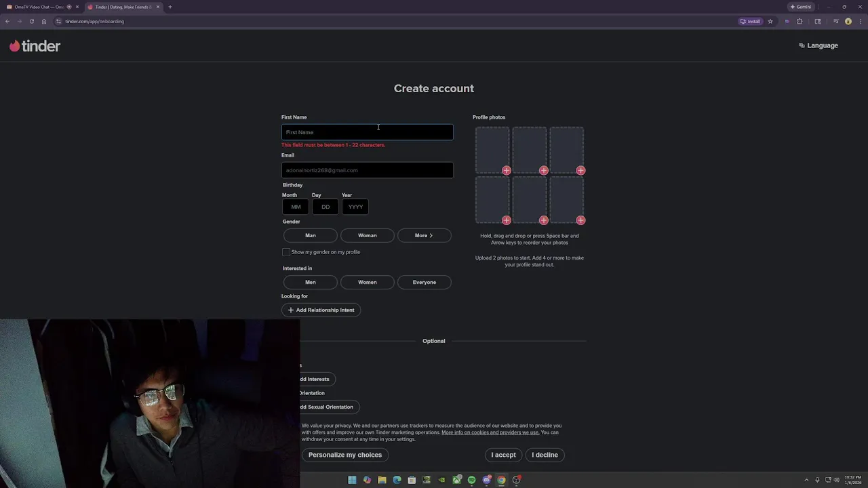Accept cookies with I accept
Image resolution: width=868 pixels, height=488 pixels.
click(x=503, y=455)
